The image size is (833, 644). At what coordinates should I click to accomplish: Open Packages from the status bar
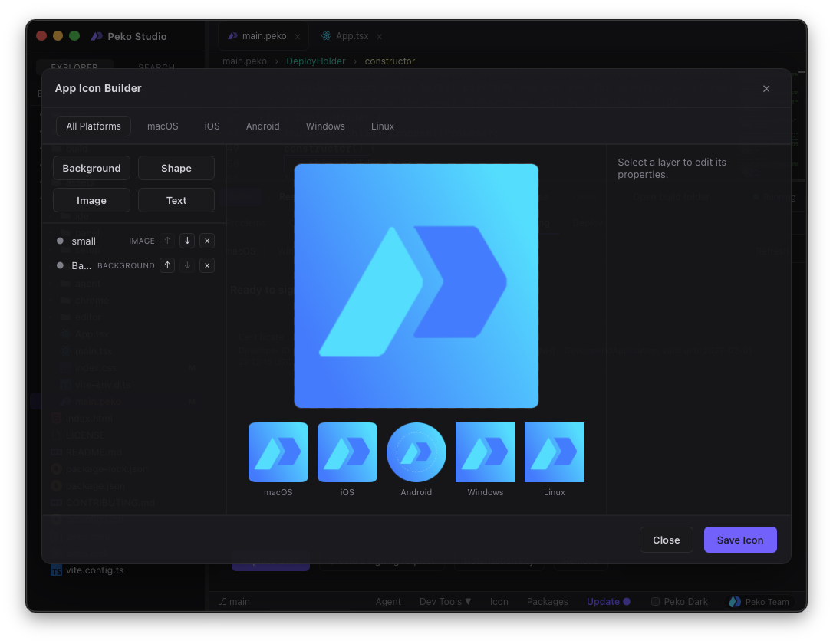click(547, 602)
